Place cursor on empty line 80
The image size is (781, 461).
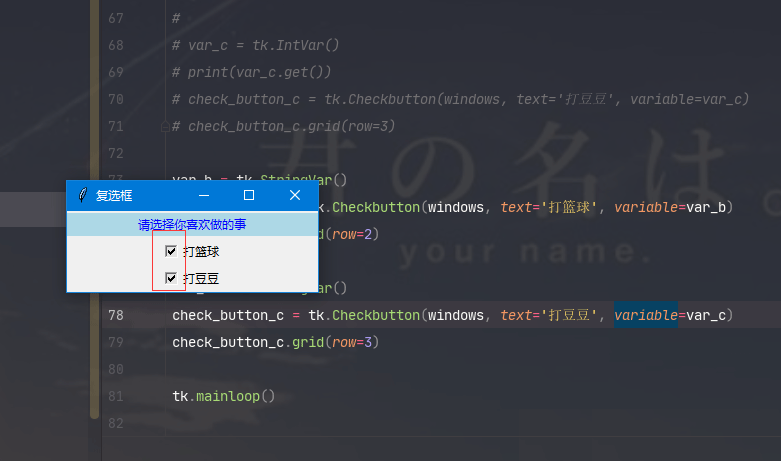(300, 369)
